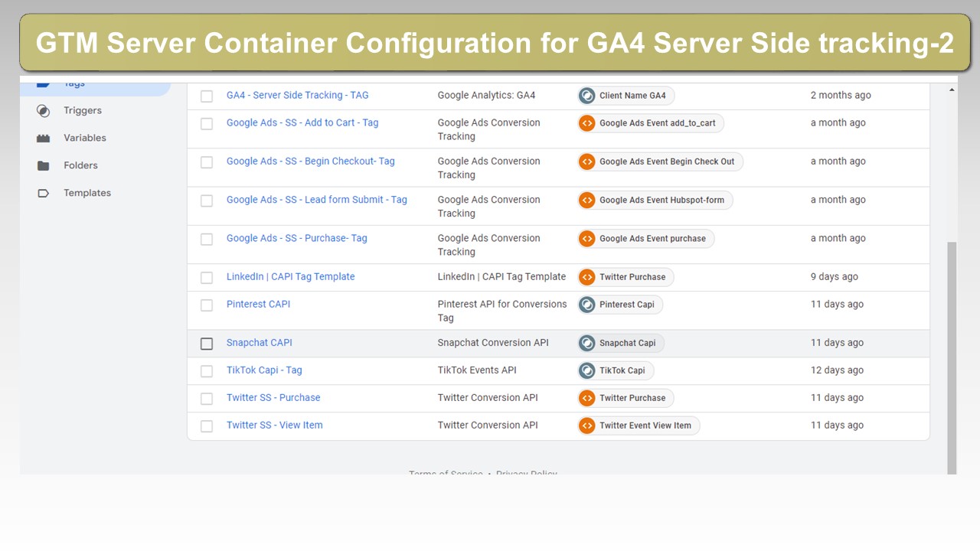Open Google Ads - SS - Purchase tag
980x551 pixels.
pyautogui.click(x=297, y=238)
